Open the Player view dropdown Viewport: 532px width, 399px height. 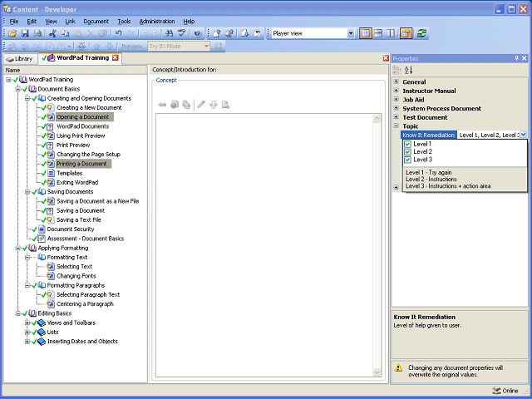[351, 33]
